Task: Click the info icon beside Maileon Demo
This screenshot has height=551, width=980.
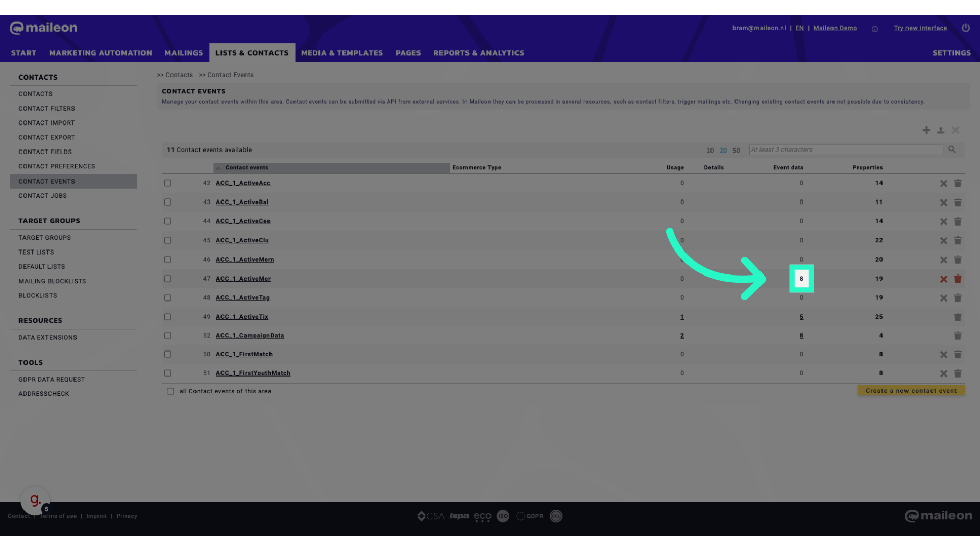Action: (875, 29)
